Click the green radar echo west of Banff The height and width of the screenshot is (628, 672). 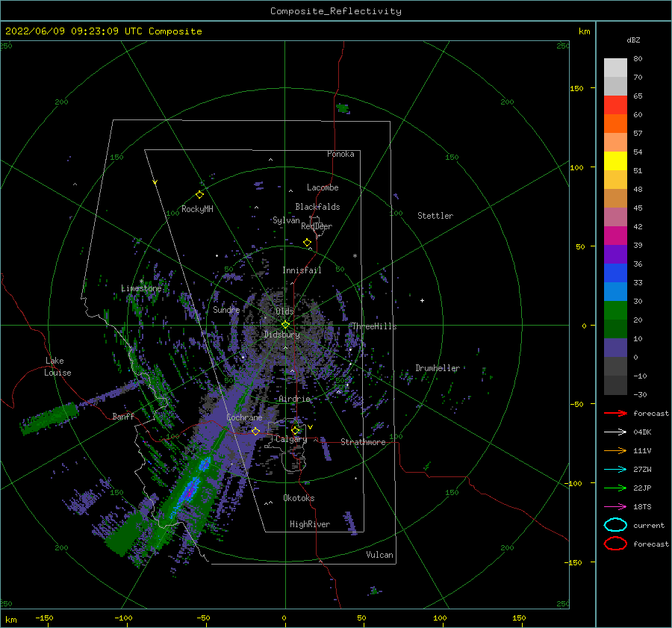click(x=49, y=417)
